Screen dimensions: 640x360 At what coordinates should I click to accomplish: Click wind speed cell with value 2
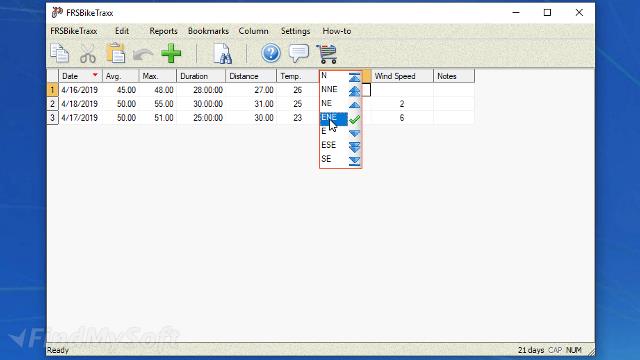pyautogui.click(x=402, y=104)
